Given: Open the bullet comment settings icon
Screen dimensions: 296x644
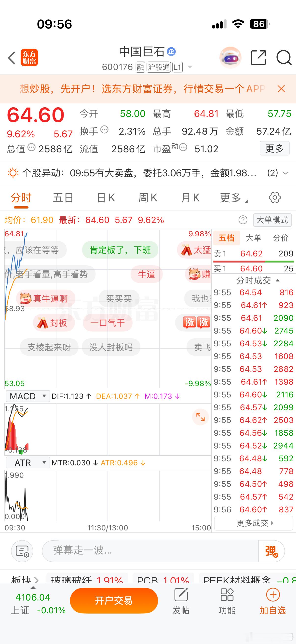Looking at the screenshot, I should pyautogui.click(x=23, y=551).
